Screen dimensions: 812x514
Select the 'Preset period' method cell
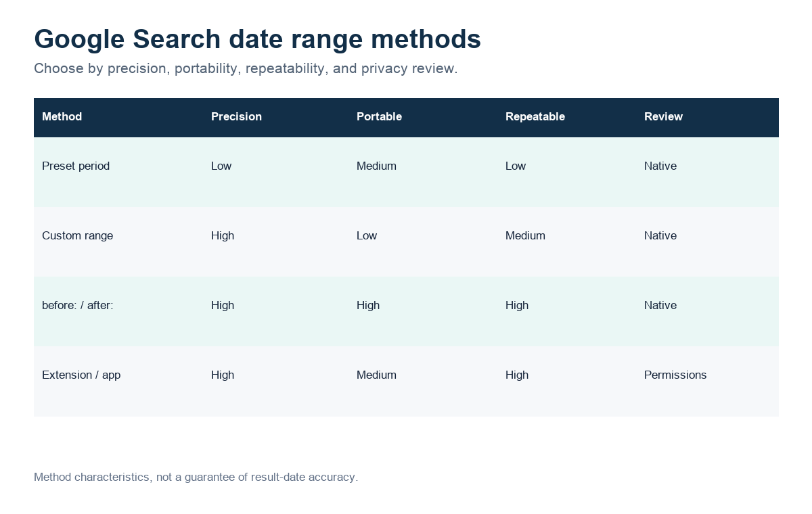[76, 166]
